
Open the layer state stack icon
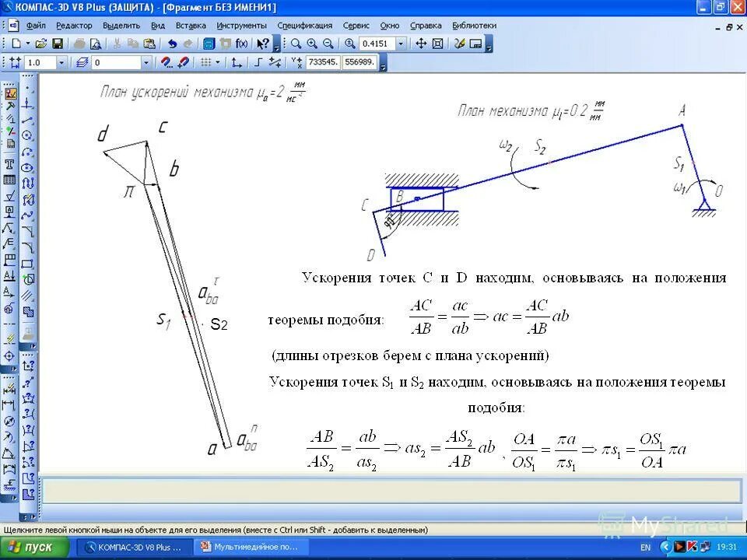pos(82,62)
